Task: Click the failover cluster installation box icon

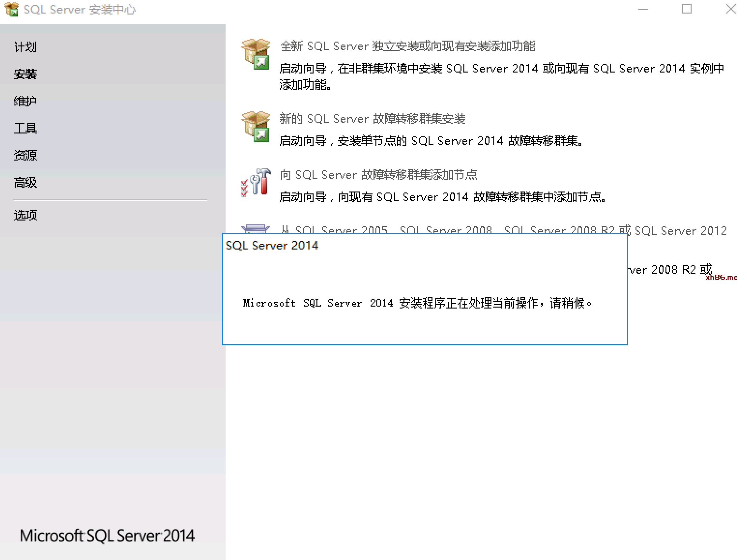Action: [256, 127]
